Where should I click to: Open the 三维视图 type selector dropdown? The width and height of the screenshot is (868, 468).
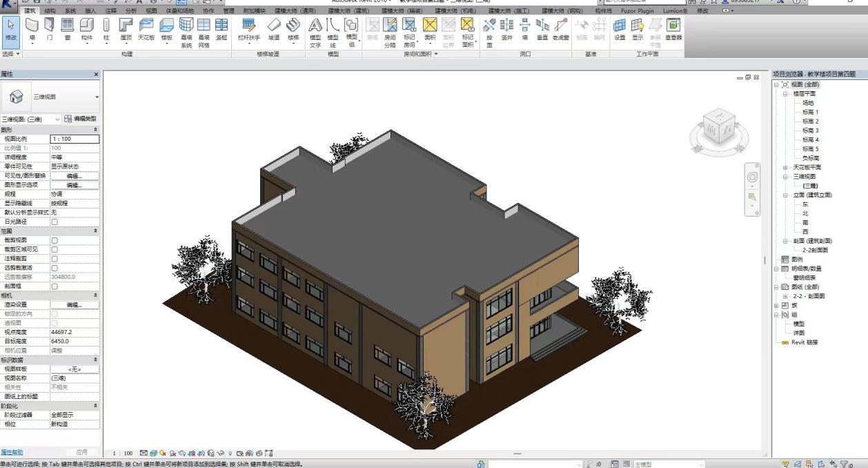point(97,97)
